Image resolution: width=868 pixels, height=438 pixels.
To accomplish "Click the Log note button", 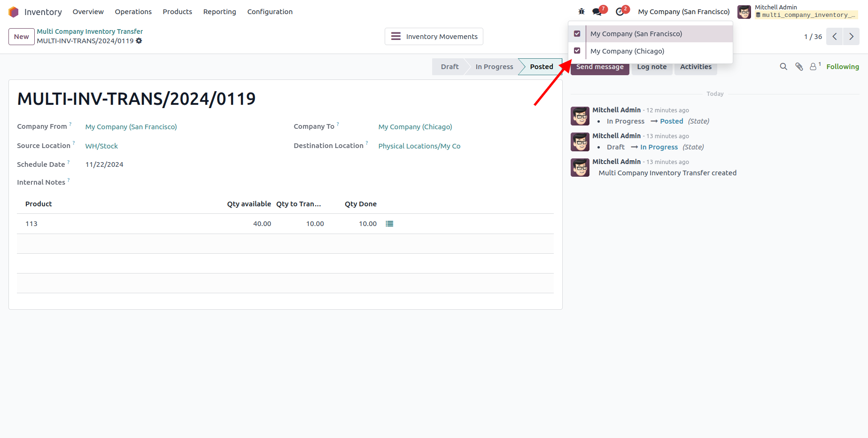I will point(651,67).
